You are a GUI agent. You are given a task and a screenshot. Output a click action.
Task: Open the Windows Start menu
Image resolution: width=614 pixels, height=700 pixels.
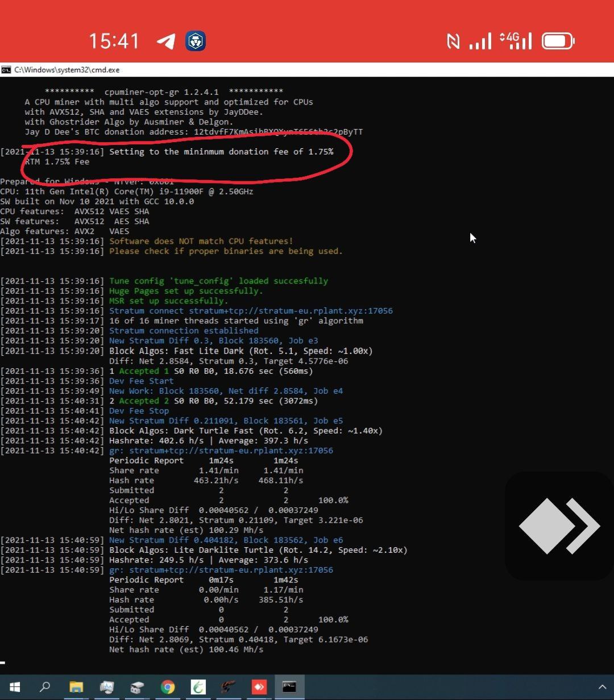[15, 687]
